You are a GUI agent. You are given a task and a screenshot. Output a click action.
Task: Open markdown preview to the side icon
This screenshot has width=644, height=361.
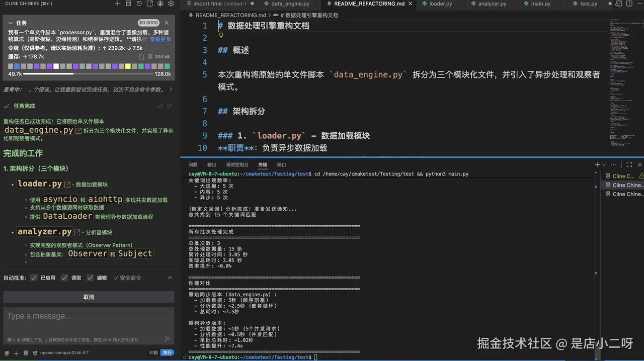click(x=619, y=4)
